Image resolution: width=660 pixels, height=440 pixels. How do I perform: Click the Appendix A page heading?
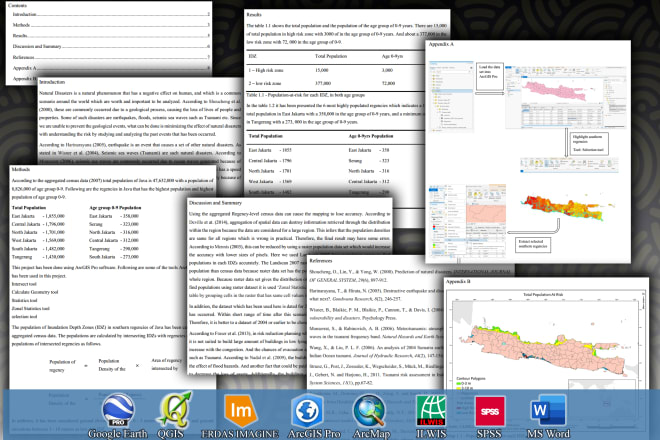click(441, 44)
